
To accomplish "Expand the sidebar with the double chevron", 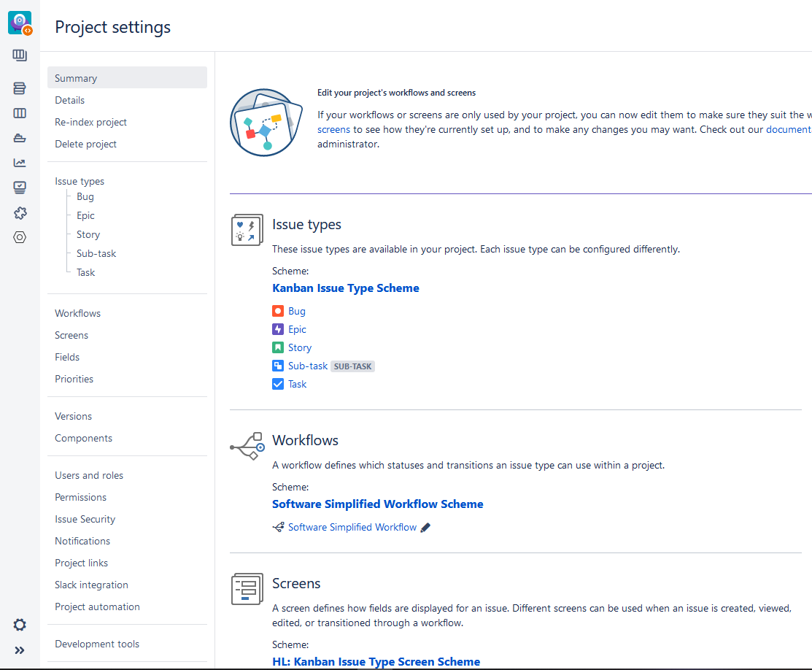I will pyautogui.click(x=20, y=650).
